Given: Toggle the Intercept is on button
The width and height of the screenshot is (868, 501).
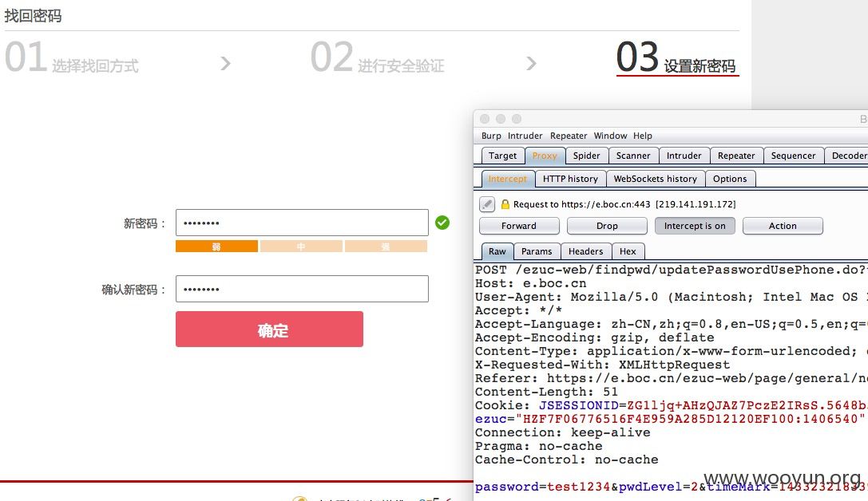Looking at the screenshot, I should tap(695, 226).
